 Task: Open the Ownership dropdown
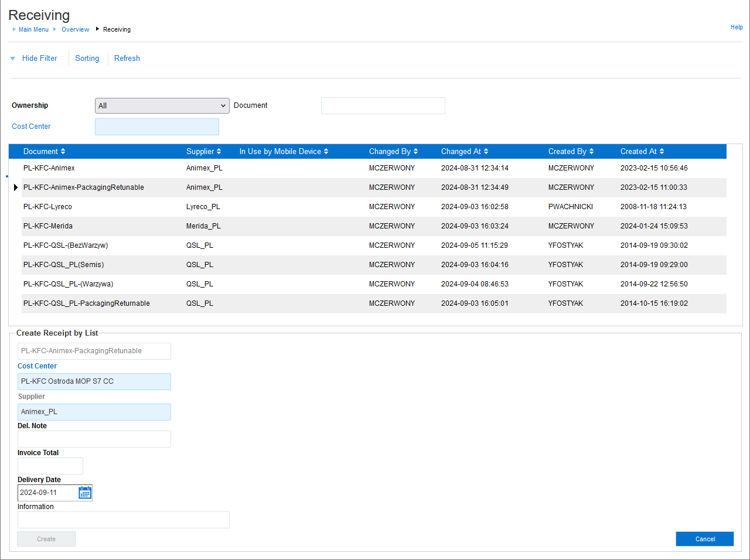[x=162, y=105]
